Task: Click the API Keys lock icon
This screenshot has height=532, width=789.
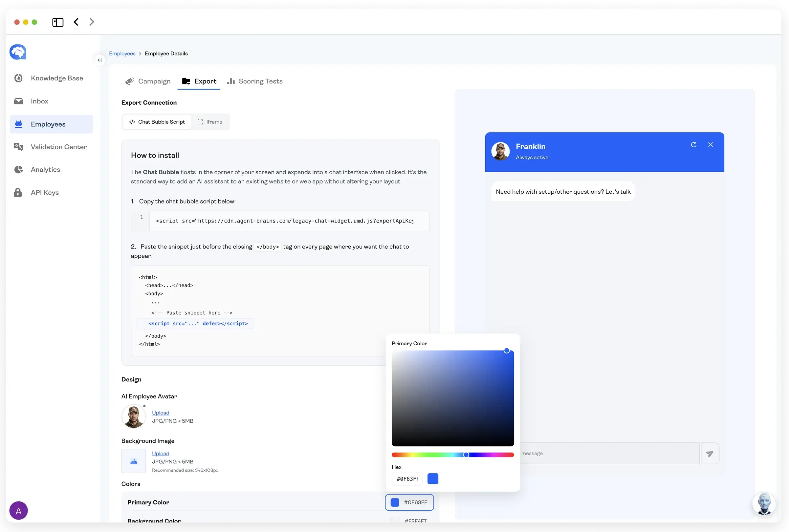Action: 18,193
